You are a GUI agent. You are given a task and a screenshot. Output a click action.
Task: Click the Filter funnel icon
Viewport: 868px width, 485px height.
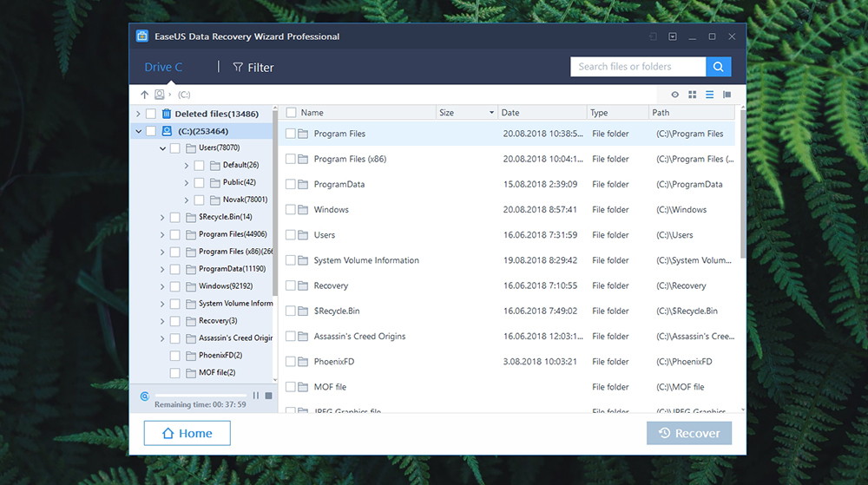click(x=238, y=68)
